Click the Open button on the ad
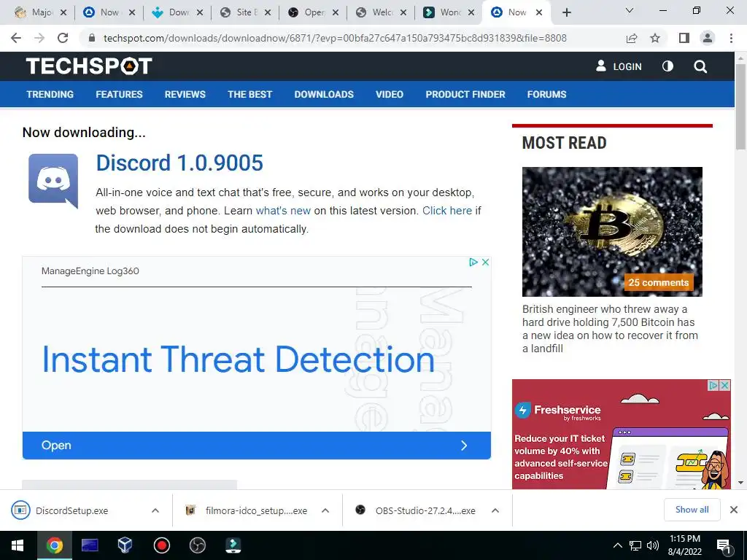Viewport: 747px width, 560px height. coord(256,446)
